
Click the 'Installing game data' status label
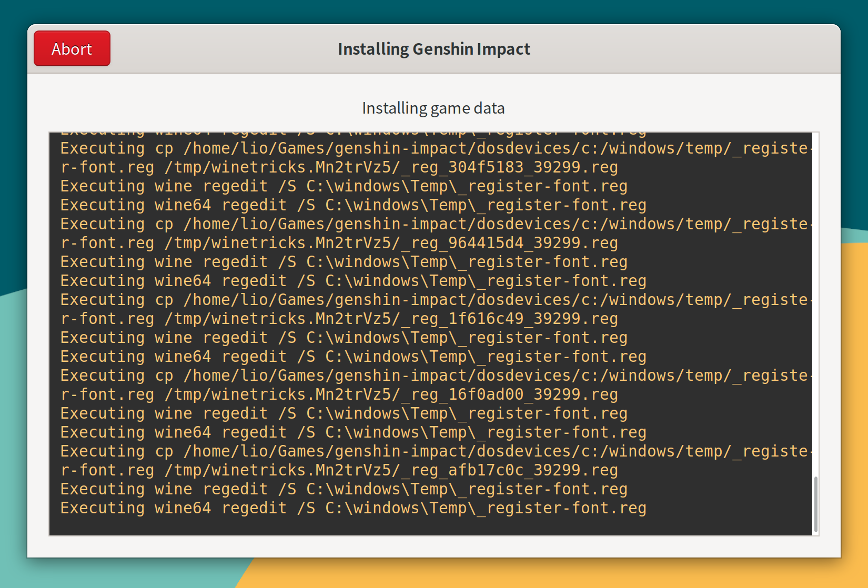pos(433,108)
